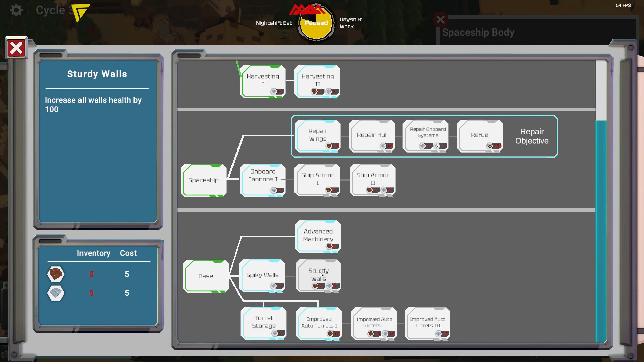Select the Improved Auto Turrets II upgrade
The image size is (644, 362).
374,322
